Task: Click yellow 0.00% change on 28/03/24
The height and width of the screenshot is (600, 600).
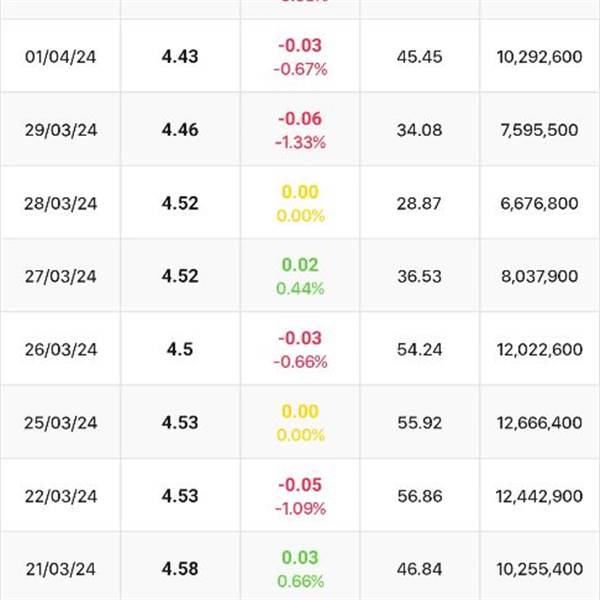Action: (x=301, y=216)
